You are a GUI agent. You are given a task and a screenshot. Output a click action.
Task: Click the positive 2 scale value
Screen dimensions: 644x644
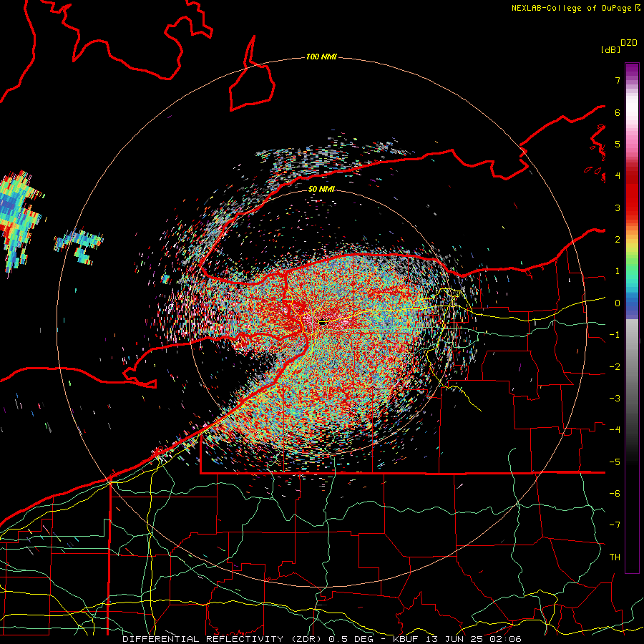point(618,240)
